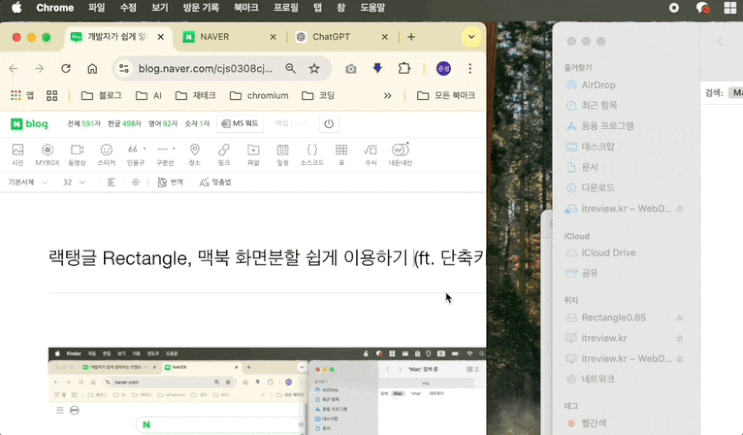
Task: Close the NAVER tab
Action: point(273,37)
